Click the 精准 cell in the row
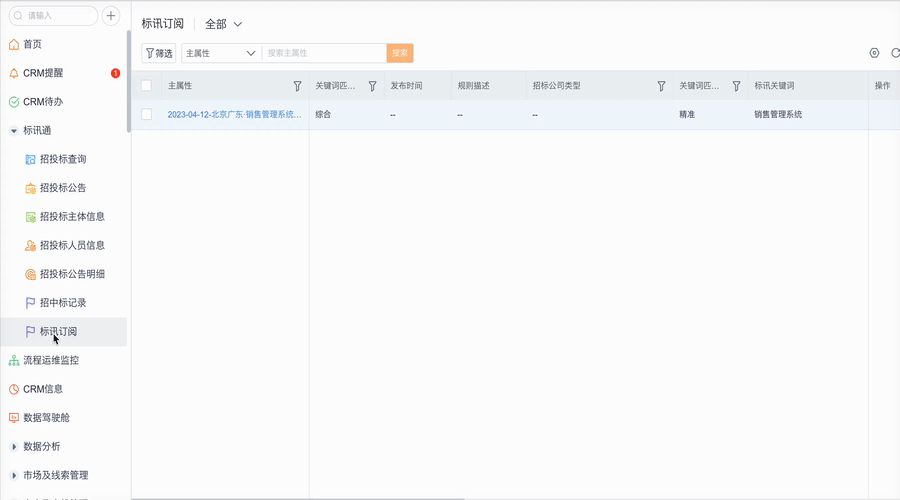The height and width of the screenshot is (500, 900). click(687, 114)
